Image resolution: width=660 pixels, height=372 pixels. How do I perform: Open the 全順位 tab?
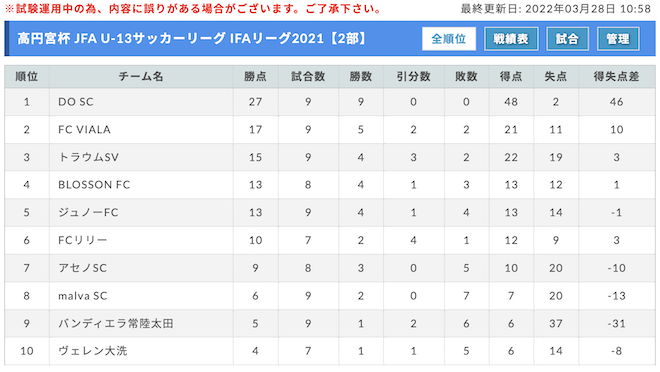point(449,39)
